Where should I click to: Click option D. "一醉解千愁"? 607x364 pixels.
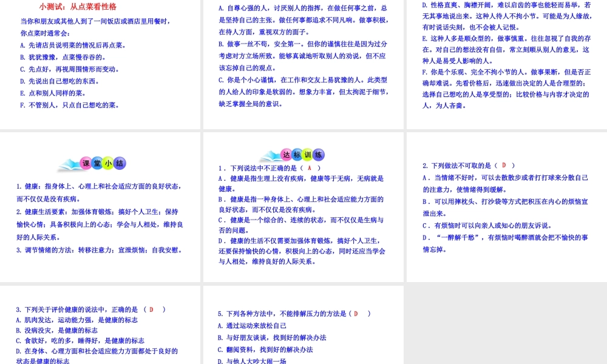506,243
